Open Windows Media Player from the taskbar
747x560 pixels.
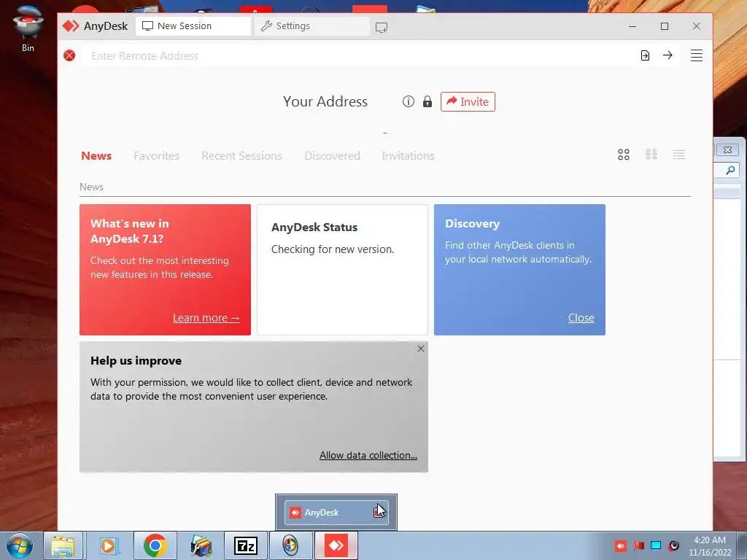click(109, 545)
